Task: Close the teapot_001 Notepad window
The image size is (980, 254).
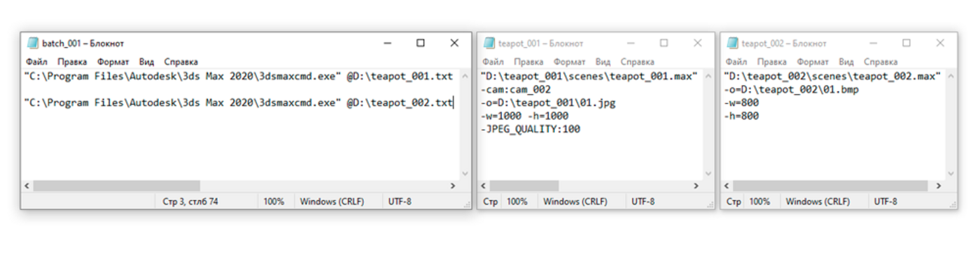Action: (x=697, y=43)
